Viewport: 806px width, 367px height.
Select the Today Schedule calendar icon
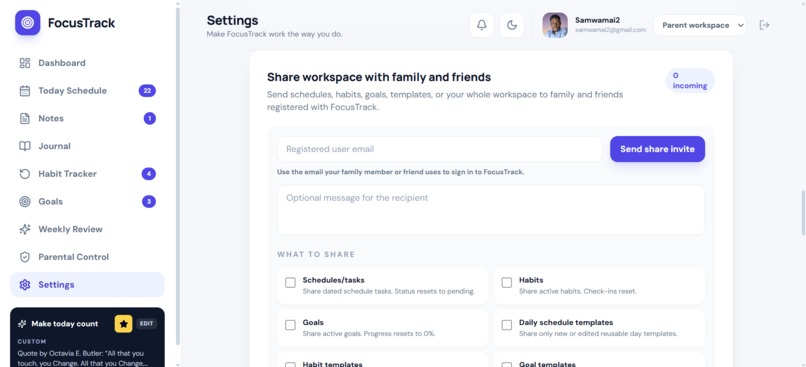pyautogui.click(x=25, y=91)
